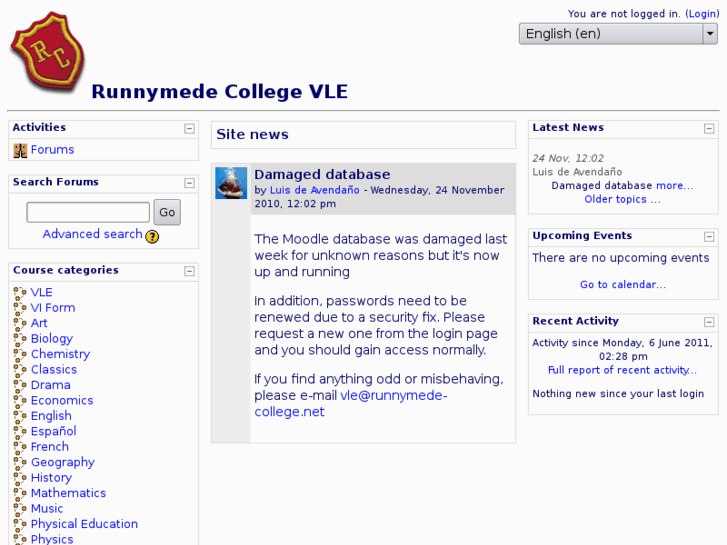Click the Login link
The width and height of the screenshot is (727, 545).
tap(702, 14)
